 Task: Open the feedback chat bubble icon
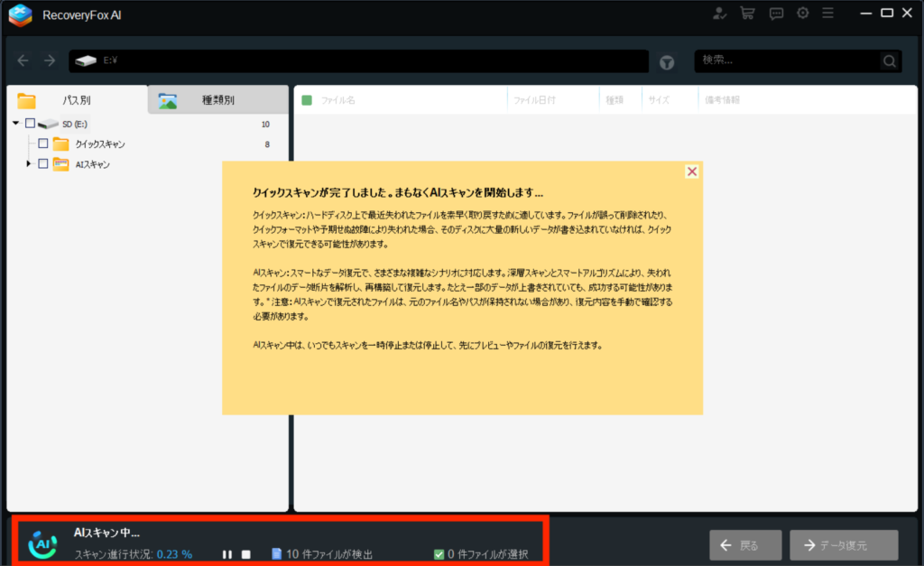click(x=775, y=13)
